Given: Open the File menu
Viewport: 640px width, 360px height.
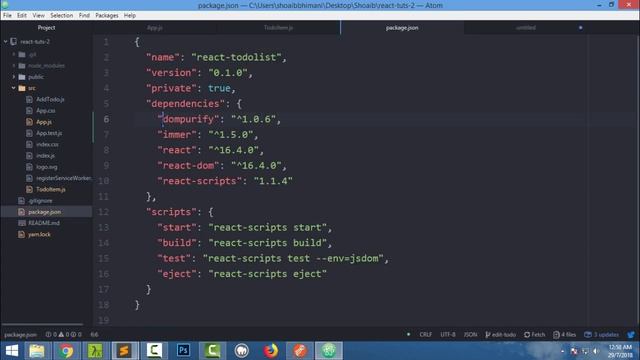Looking at the screenshot, I should [x=7, y=16].
